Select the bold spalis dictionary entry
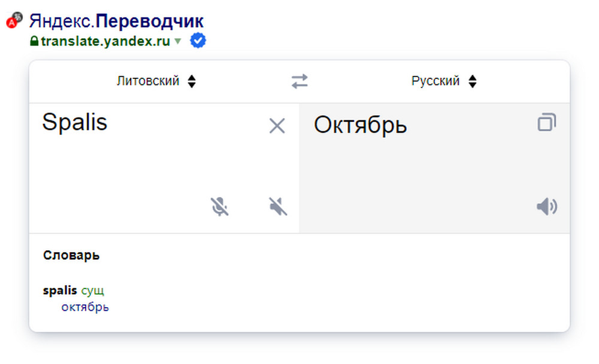Screen dimensions: 599x364 tap(60, 291)
